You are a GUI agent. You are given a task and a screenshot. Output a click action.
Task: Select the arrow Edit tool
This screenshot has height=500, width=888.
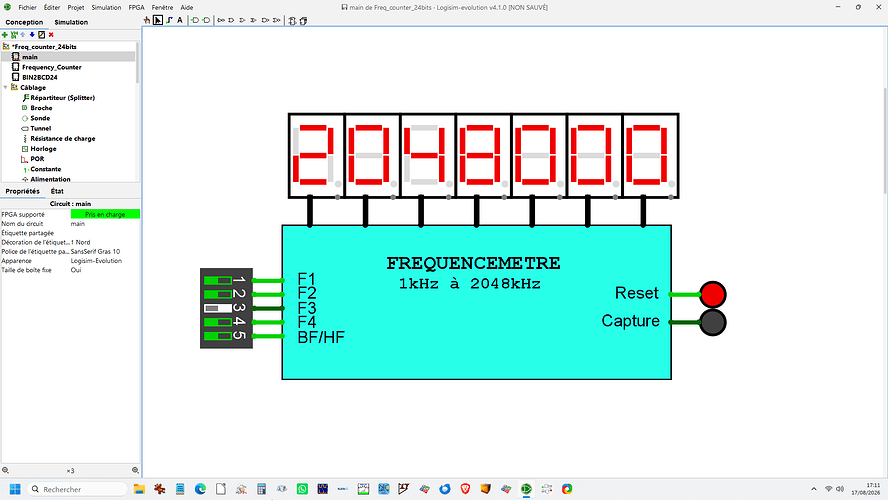158,20
